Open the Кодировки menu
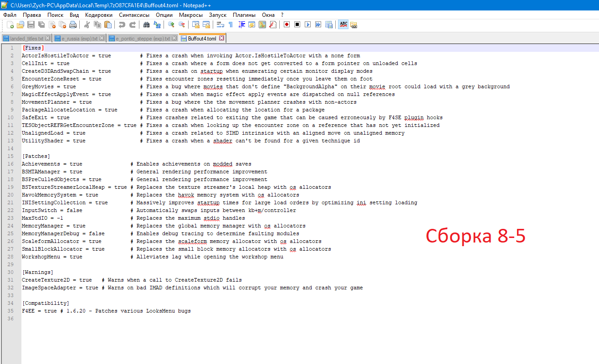Image resolution: width=599 pixels, height=364 pixels. tap(98, 15)
